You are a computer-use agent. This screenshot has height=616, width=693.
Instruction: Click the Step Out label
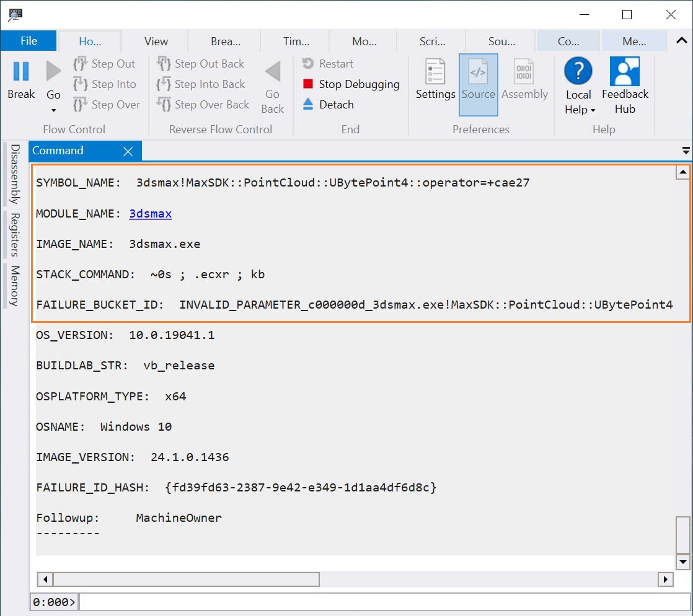[113, 64]
